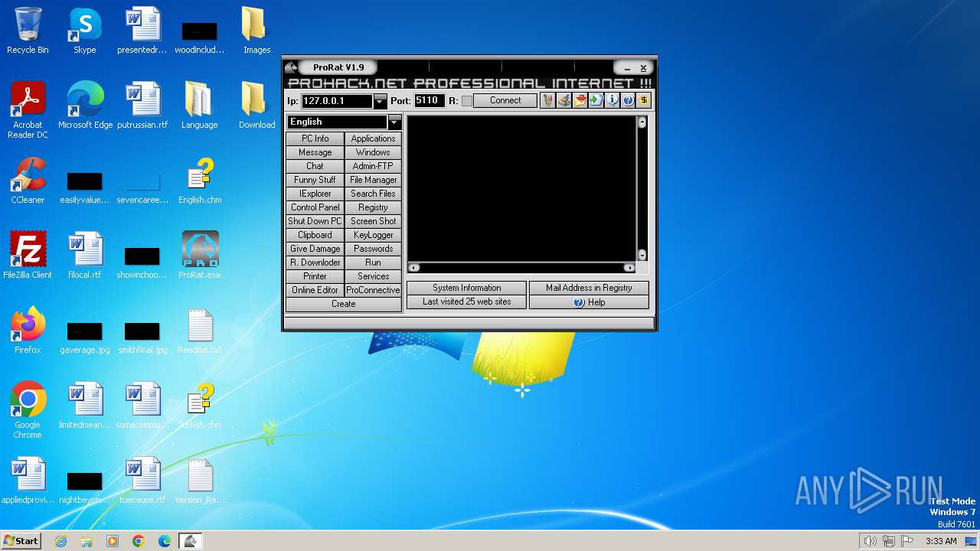Select the Turkish.chm help file icon
The height and width of the screenshot is (551, 980).
tap(200, 406)
